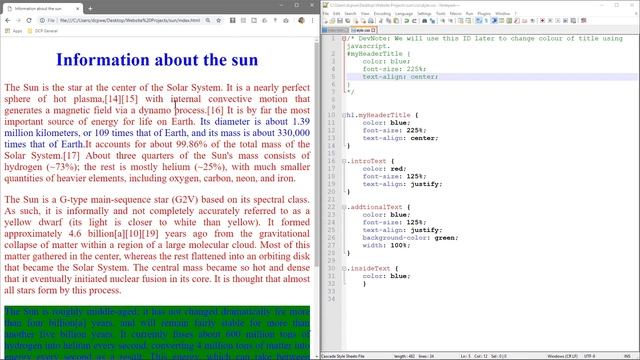Open the File menu in Notepad++
Image resolution: width=640 pixels, height=360 pixels.
pyautogui.click(x=325, y=13)
